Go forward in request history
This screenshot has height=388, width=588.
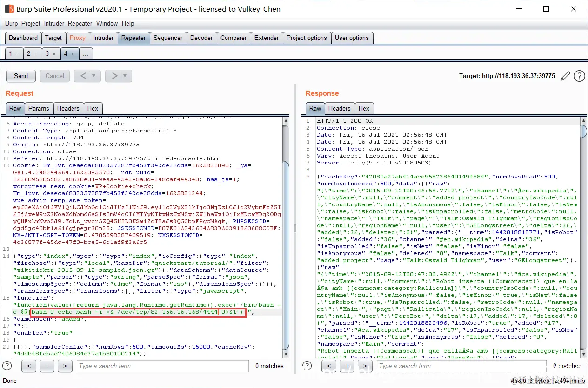[114, 76]
